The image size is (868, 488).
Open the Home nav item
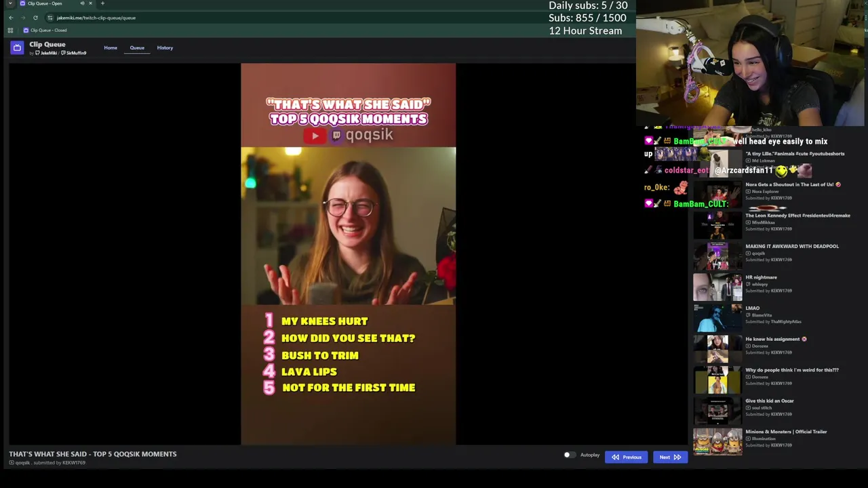click(x=111, y=47)
